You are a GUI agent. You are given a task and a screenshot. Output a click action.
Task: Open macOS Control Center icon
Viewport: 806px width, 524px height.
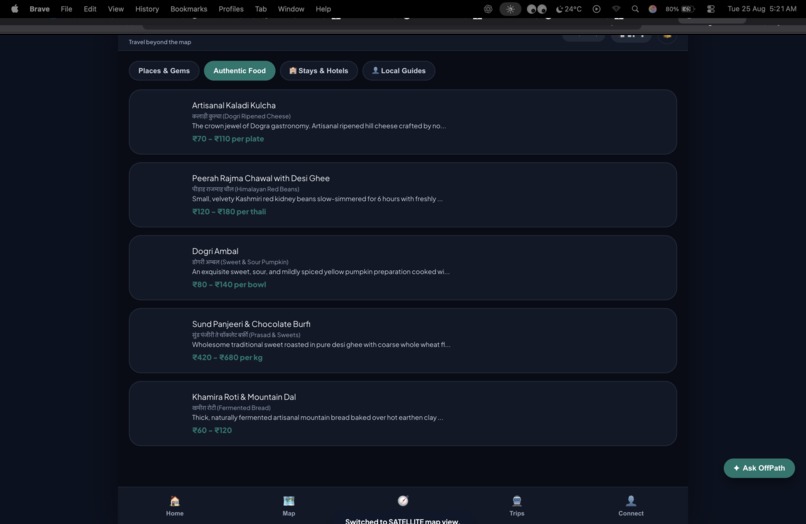click(711, 9)
